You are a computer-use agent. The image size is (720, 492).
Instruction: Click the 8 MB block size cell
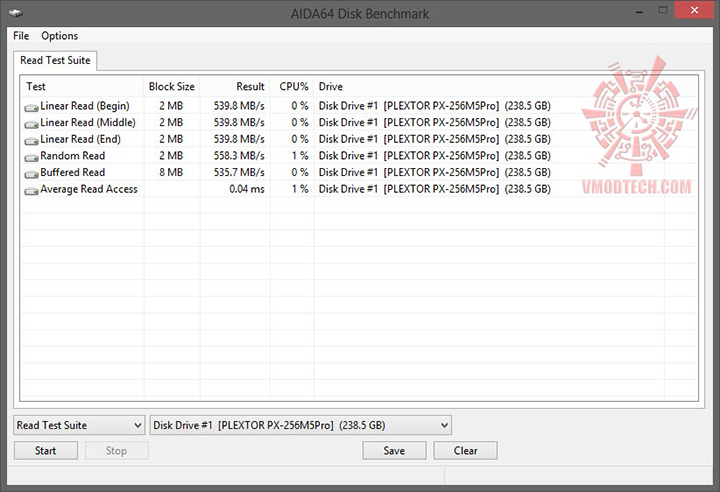(x=171, y=172)
